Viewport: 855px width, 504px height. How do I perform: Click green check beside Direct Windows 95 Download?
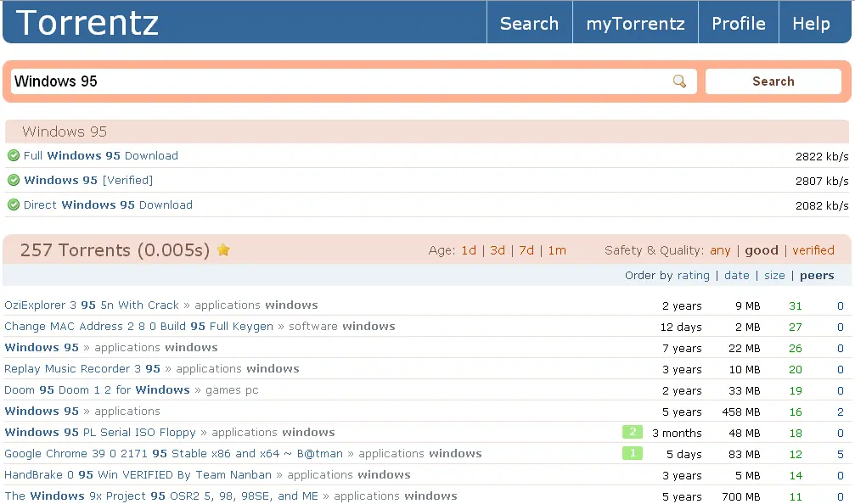[x=14, y=204]
